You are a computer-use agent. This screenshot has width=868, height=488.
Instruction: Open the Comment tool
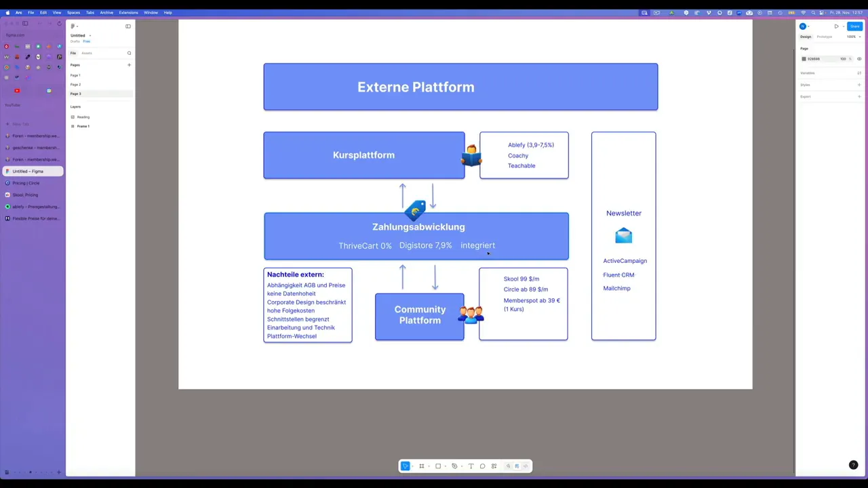pyautogui.click(x=483, y=466)
